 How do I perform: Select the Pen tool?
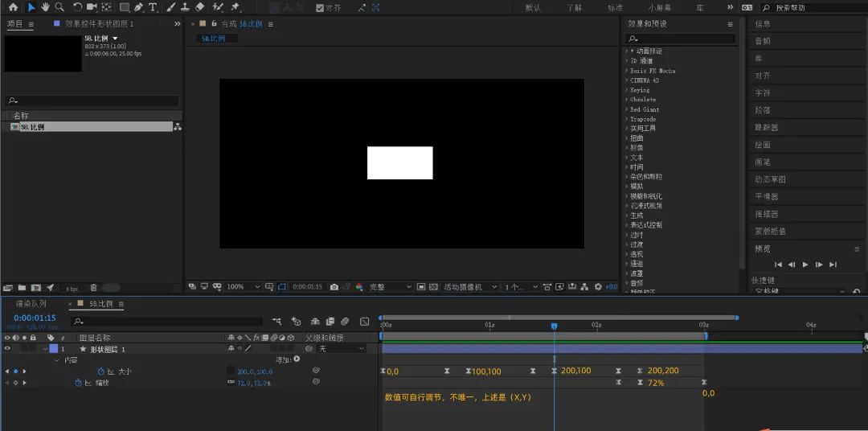pyautogui.click(x=138, y=7)
